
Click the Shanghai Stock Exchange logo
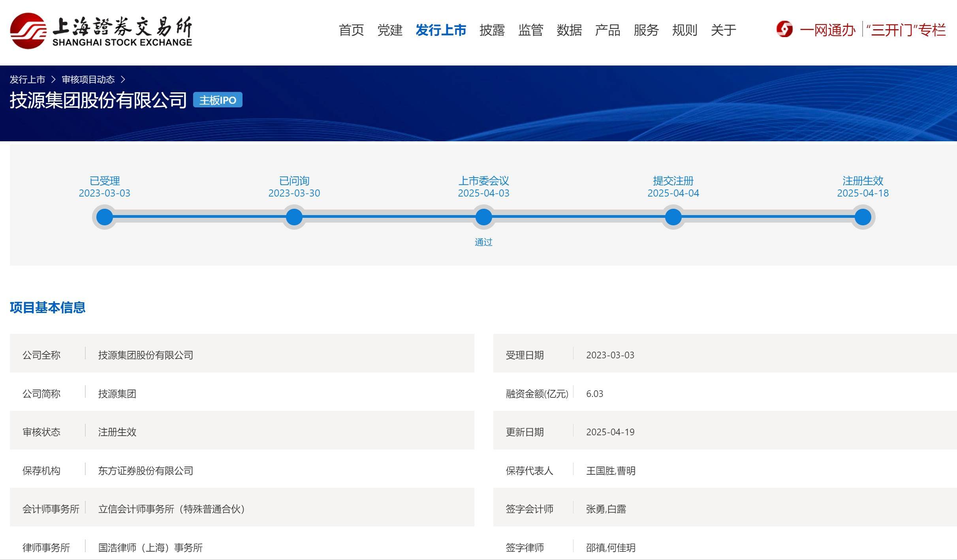[x=101, y=31]
